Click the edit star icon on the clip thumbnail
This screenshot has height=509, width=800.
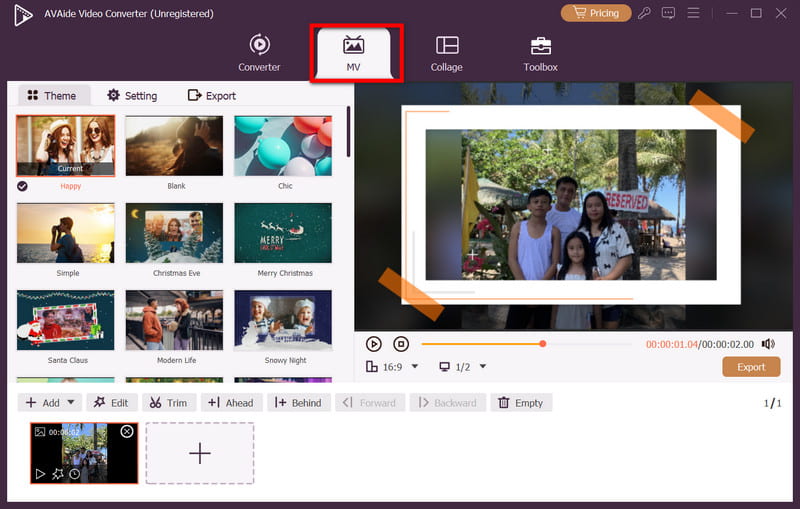pyautogui.click(x=57, y=474)
